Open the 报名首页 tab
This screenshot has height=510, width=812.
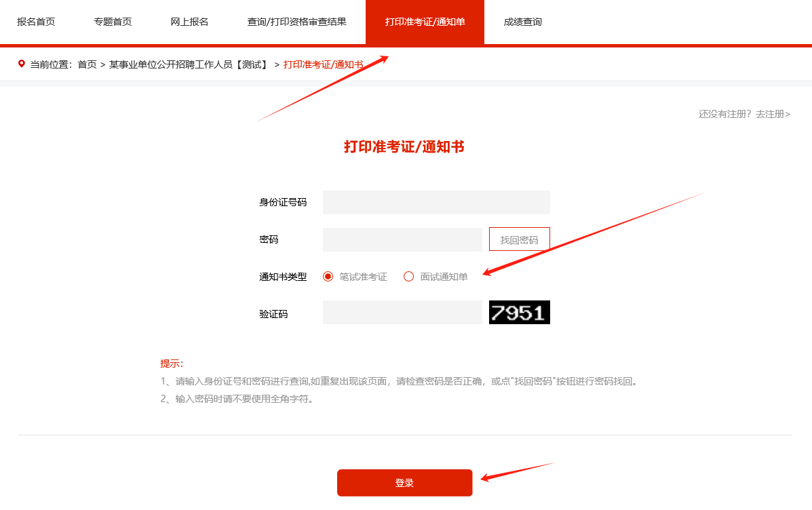(x=36, y=22)
